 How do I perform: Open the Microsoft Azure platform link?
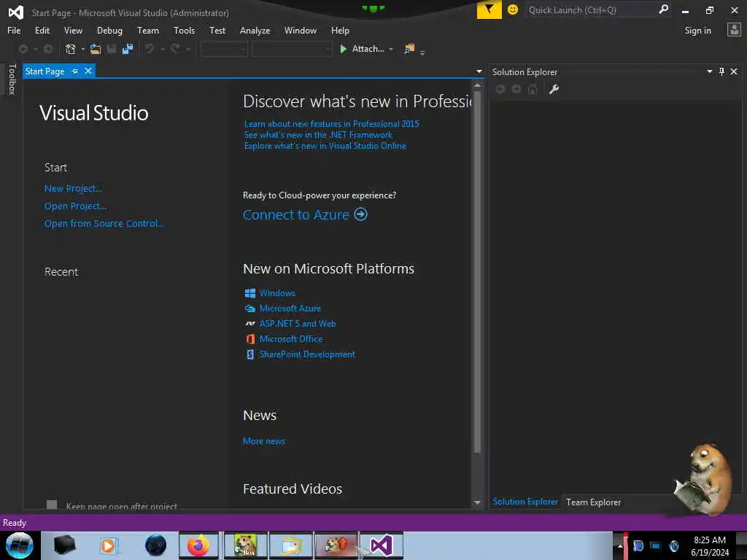[x=290, y=308]
